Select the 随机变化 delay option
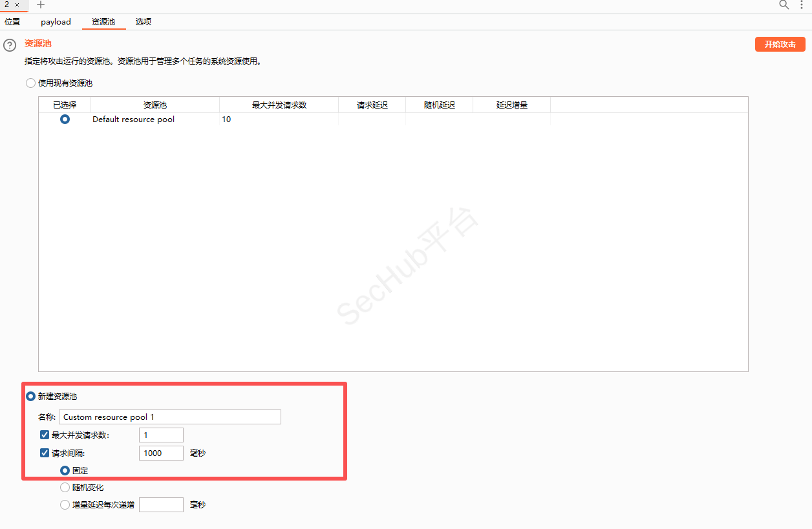812x529 pixels. [65, 488]
